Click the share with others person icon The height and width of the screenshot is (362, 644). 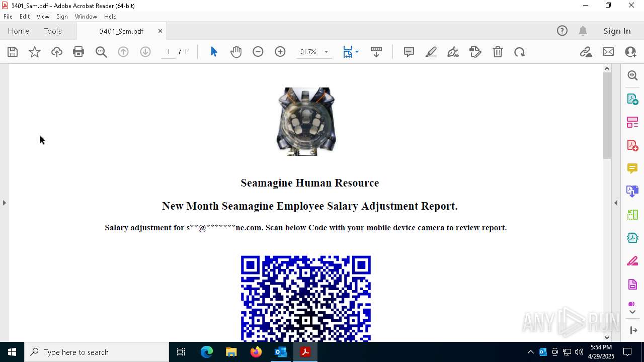pos(630,52)
